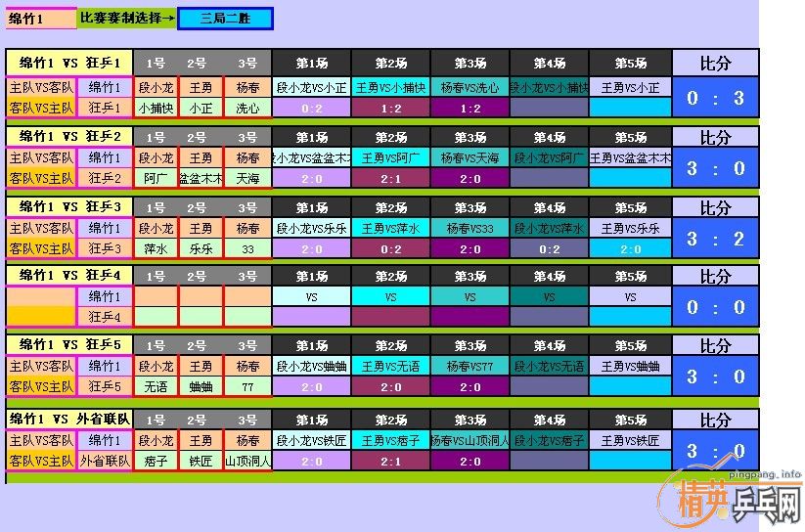The image size is (805, 532).
Task: Select the 绵竹1 VS 狂兵1 header
Action: (x=69, y=63)
